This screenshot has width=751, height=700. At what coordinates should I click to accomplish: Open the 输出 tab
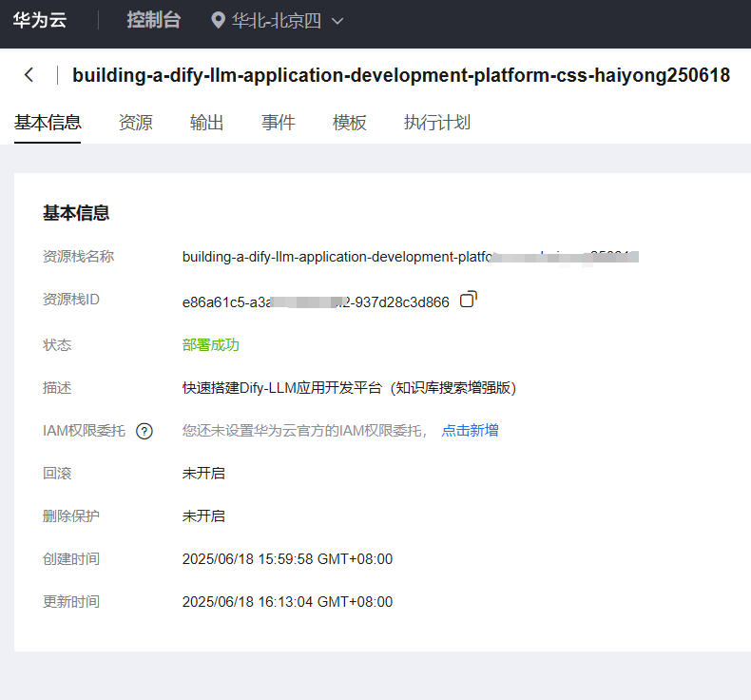[206, 123]
